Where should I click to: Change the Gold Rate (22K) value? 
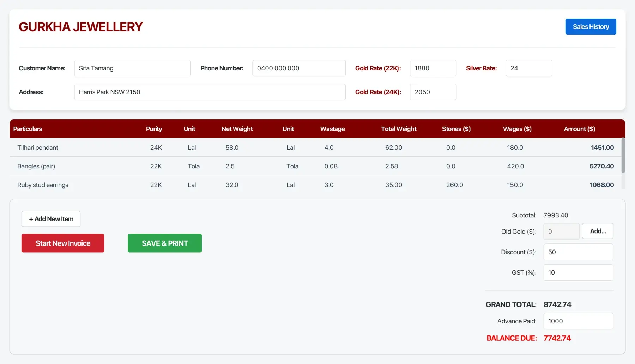click(433, 68)
